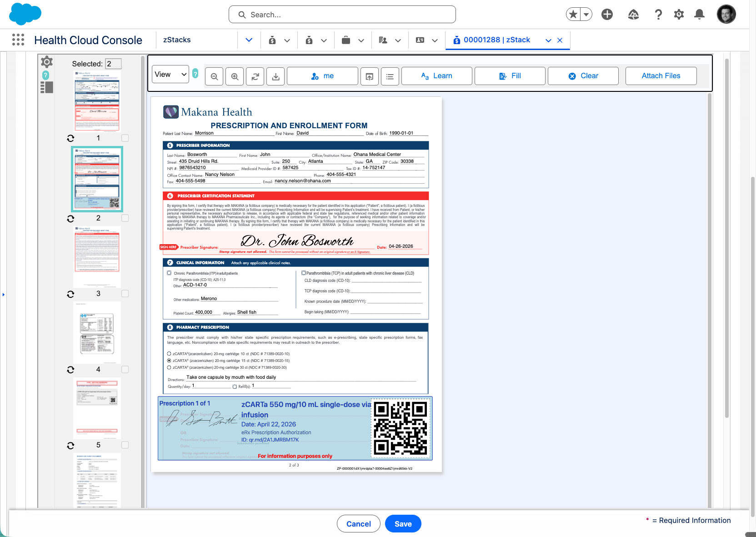Open the ID card tab
Screen dimensions: 756x537
point(420,40)
